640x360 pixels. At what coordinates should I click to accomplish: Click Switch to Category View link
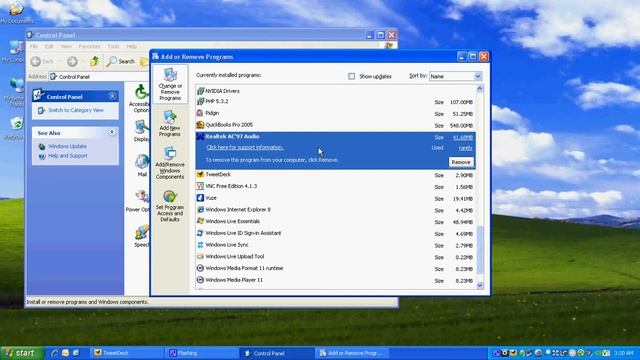76,110
